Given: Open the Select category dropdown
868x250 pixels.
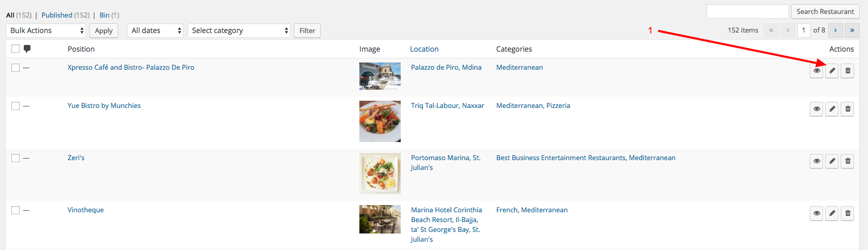Looking at the screenshot, I should tap(239, 30).
